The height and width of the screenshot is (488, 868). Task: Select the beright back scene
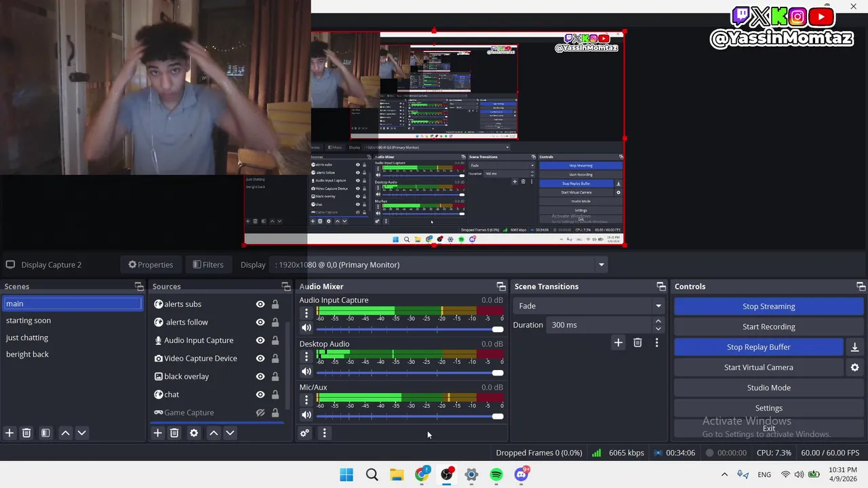point(73,354)
